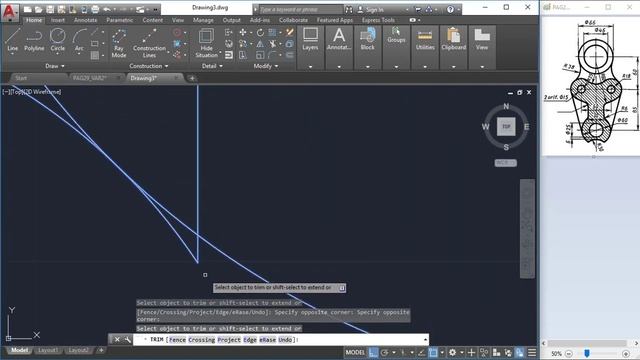Click the zoom slider handle in image viewer

point(587,353)
